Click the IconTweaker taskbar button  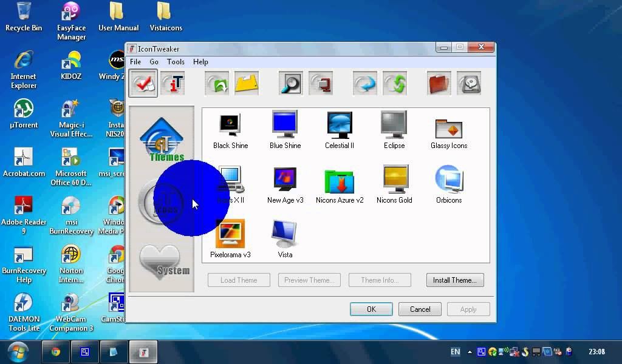point(143,352)
